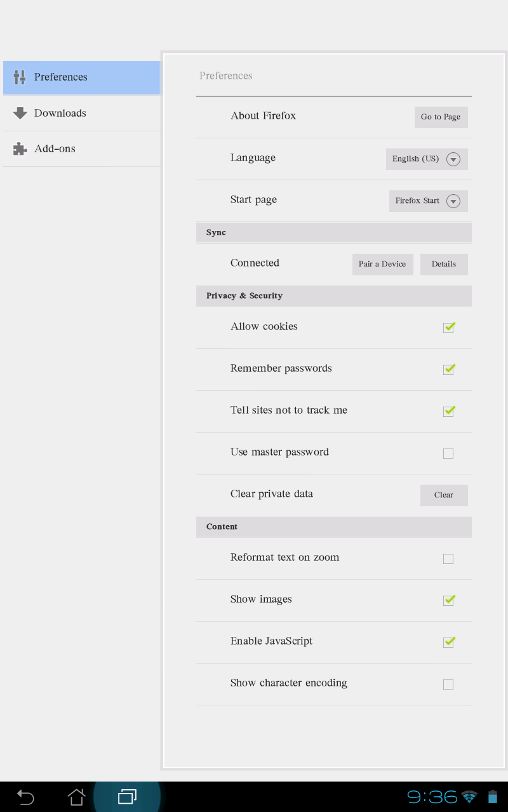This screenshot has width=508, height=812.
Task: Open the Language dropdown showing English (US)
Action: (427, 159)
